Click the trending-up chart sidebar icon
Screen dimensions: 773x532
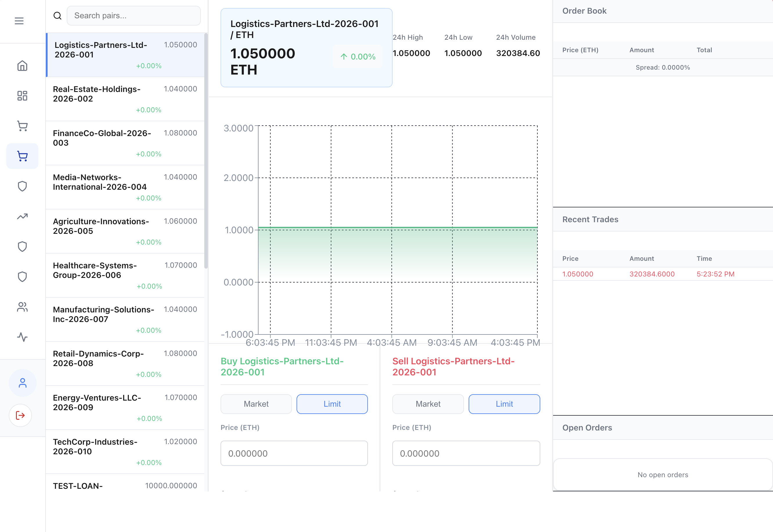(x=22, y=217)
